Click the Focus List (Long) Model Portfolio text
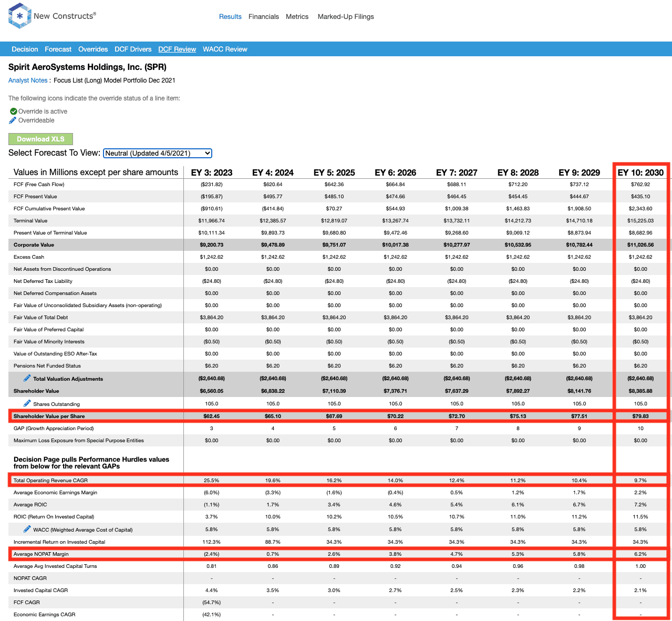This screenshot has height=621, width=672. [115, 80]
